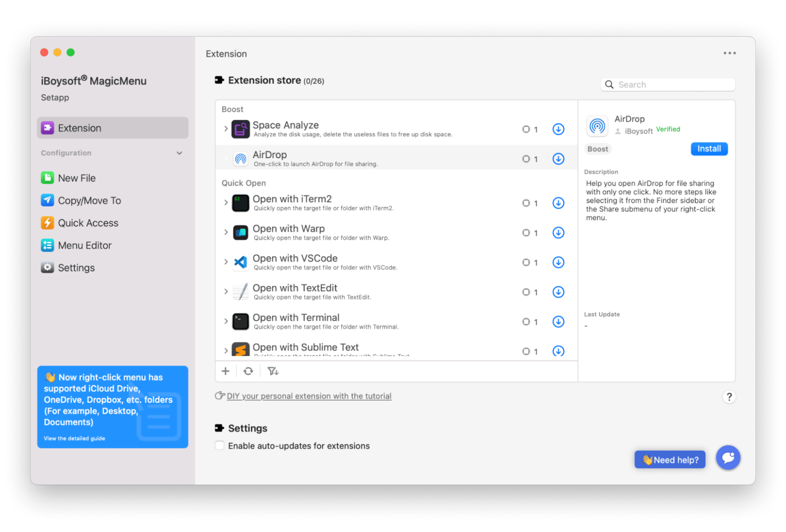The width and height of the screenshot is (786, 532).
Task: Click the Terminal app icon
Action: (x=240, y=321)
